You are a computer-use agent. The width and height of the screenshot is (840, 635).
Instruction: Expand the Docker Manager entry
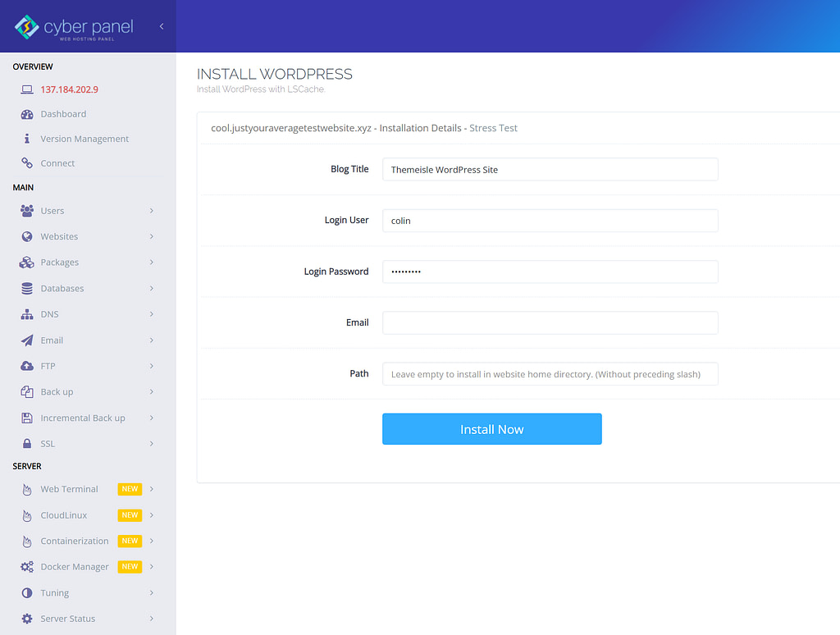[151, 566]
